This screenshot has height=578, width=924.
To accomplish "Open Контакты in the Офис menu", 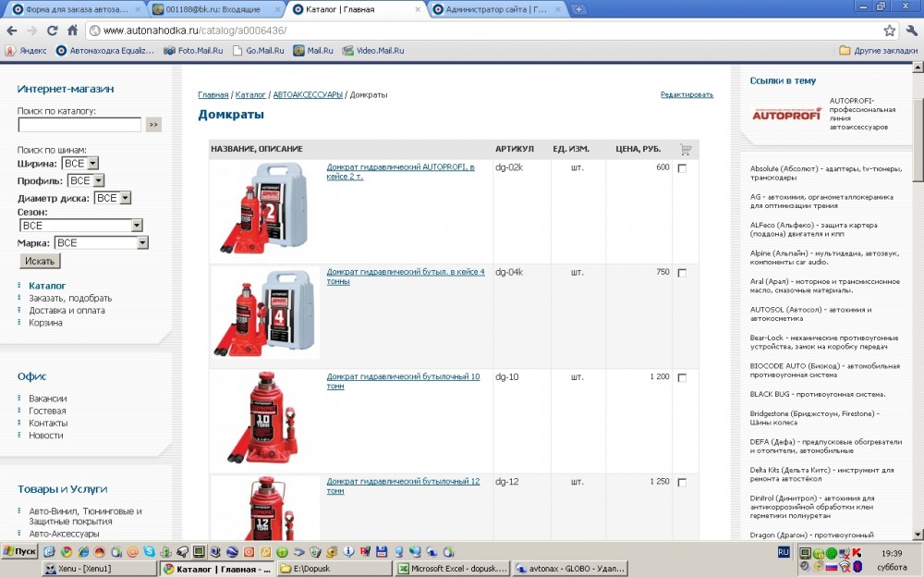I will pos(48,423).
